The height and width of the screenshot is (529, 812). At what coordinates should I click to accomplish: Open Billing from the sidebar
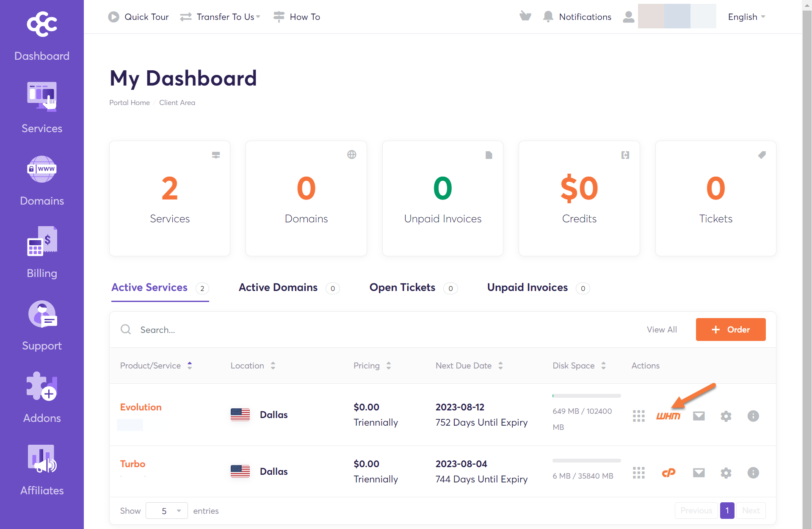tap(42, 252)
